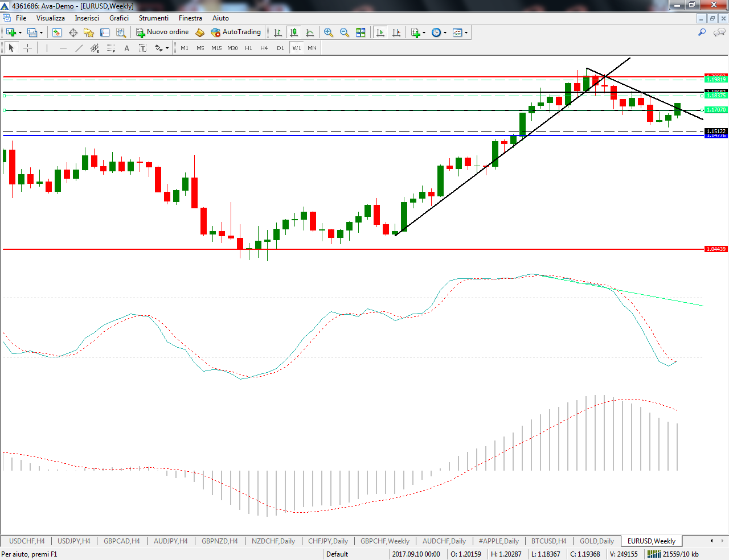
Task: Expand the Periods dropdown arrow
Action: coord(445,32)
